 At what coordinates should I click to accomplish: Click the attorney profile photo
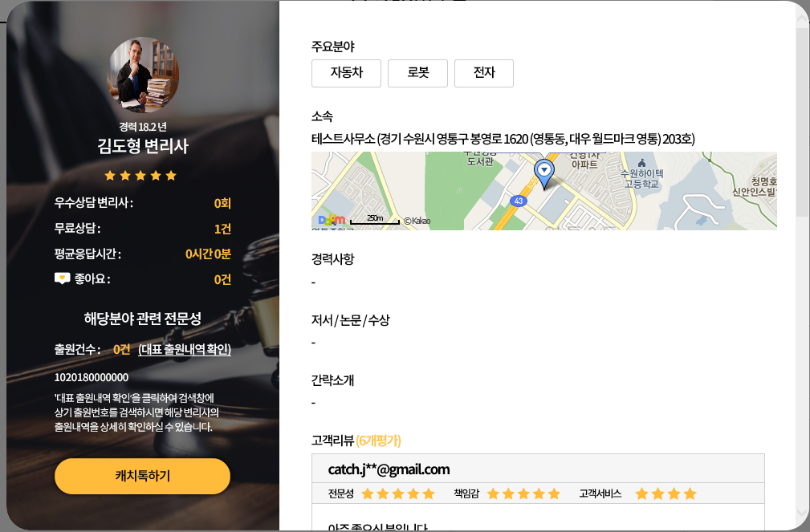point(143,75)
